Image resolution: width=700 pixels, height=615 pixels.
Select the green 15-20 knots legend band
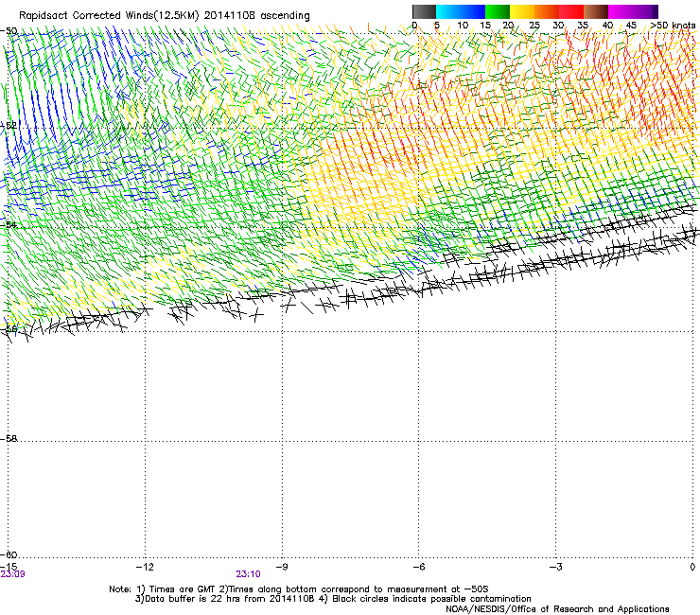pos(498,11)
